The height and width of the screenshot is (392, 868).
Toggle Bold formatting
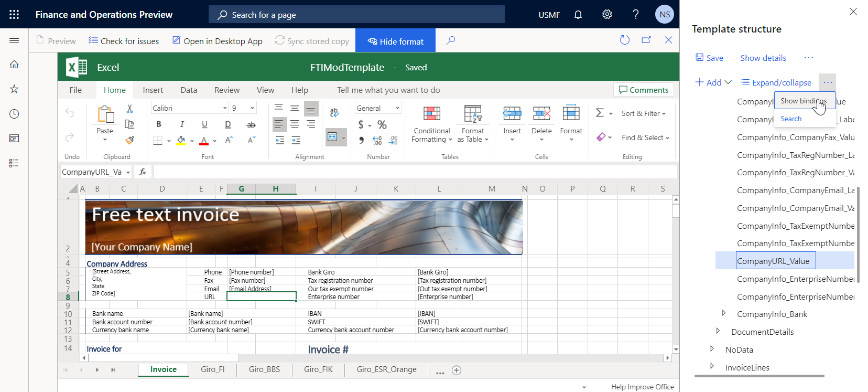point(159,124)
